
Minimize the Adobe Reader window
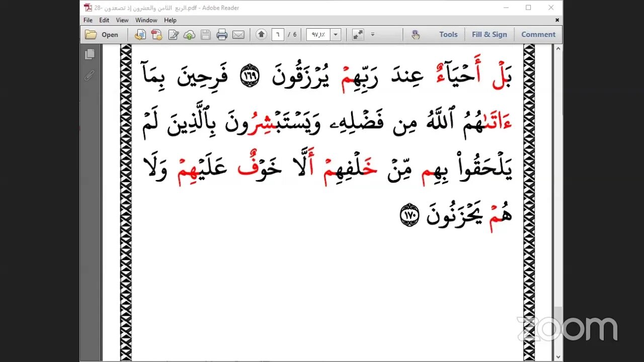pos(506,8)
